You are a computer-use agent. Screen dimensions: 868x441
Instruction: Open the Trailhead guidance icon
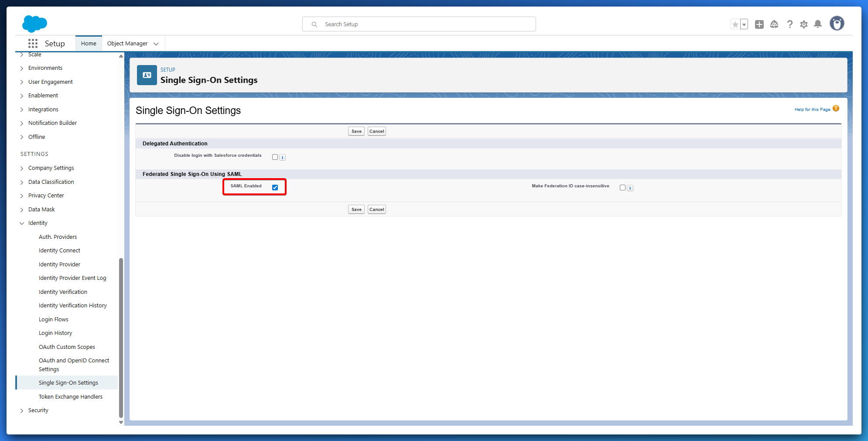774,24
